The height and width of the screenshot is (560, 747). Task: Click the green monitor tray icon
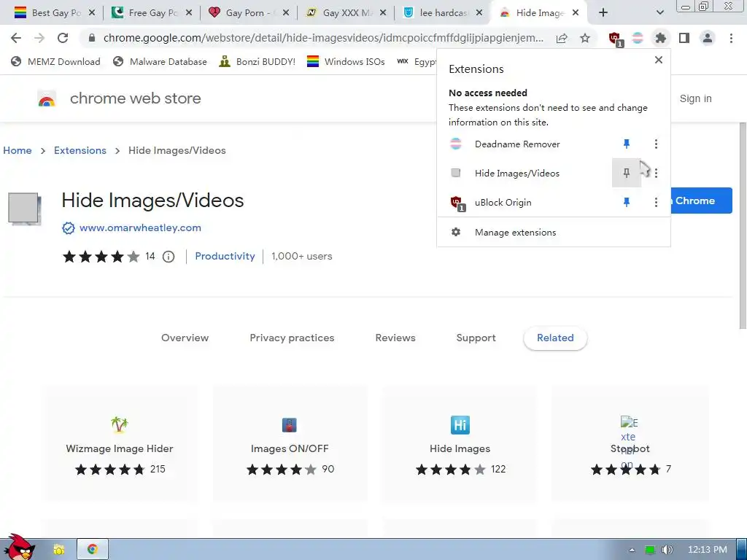(650, 550)
